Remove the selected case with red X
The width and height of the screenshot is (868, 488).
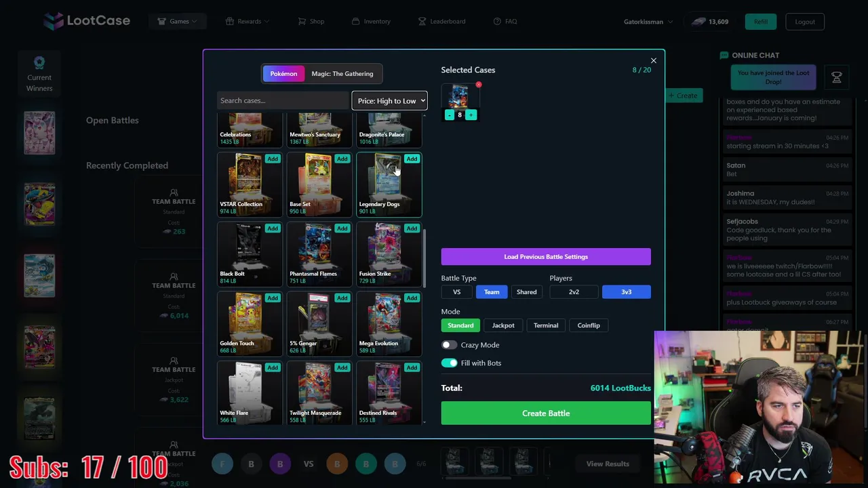point(479,85)
